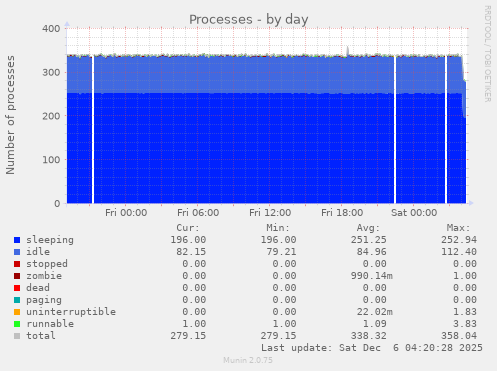Click the 400 y-axis tick label
Screen dimensions: 497x371
click(x=51, y=29)
